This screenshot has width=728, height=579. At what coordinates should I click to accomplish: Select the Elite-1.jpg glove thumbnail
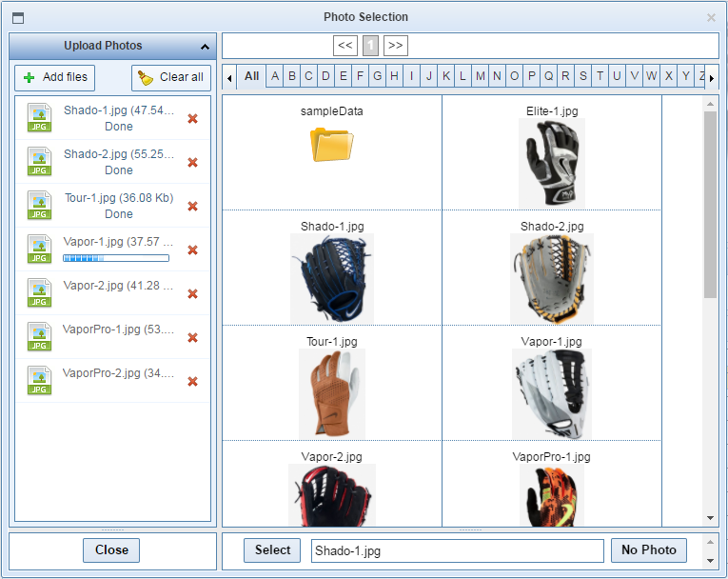point(552,163)
